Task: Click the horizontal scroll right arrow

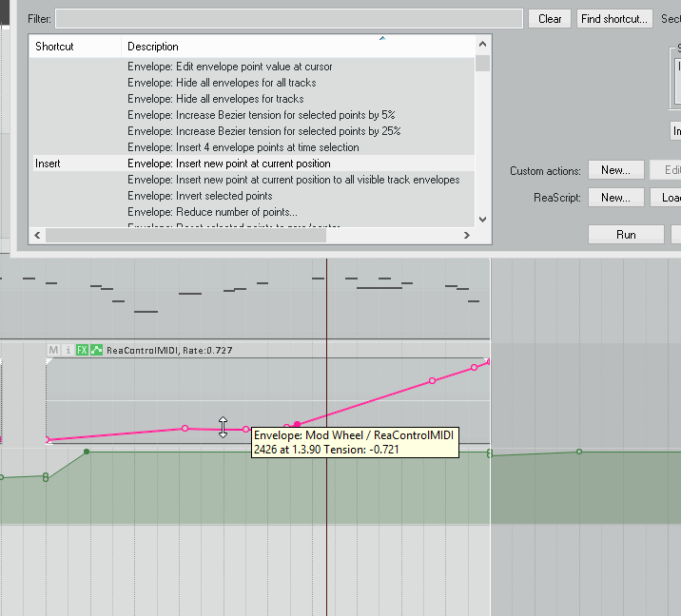Action: click(x=466, y=235)
